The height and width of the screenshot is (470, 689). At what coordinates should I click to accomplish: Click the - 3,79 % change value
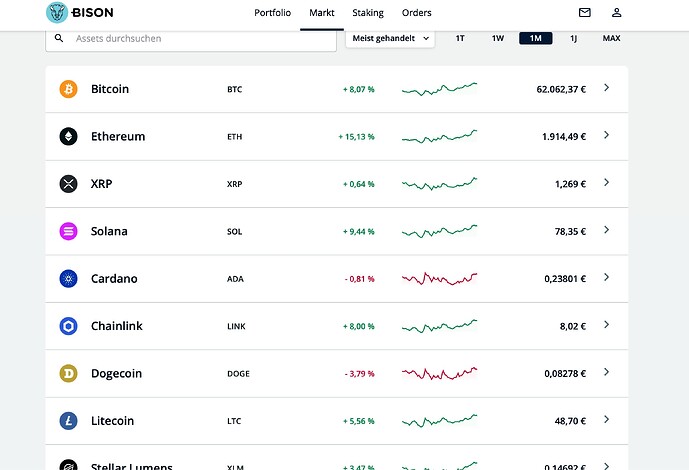point(359,374)
